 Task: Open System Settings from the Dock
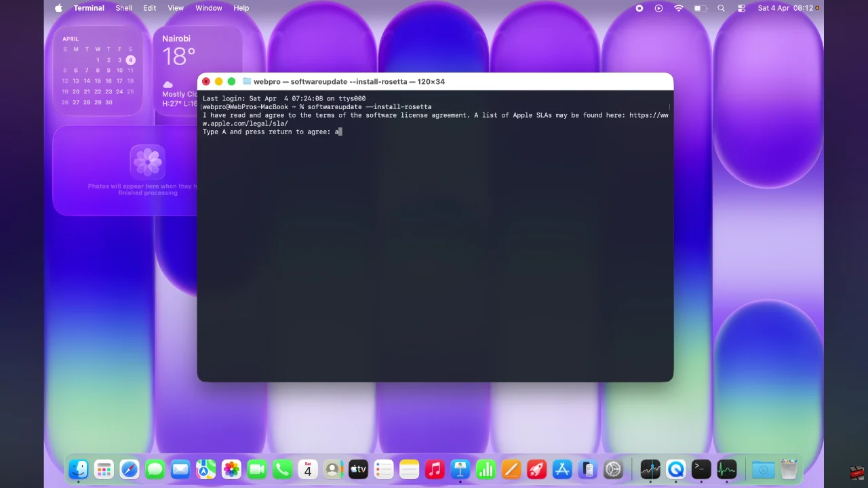click(613, 469)
